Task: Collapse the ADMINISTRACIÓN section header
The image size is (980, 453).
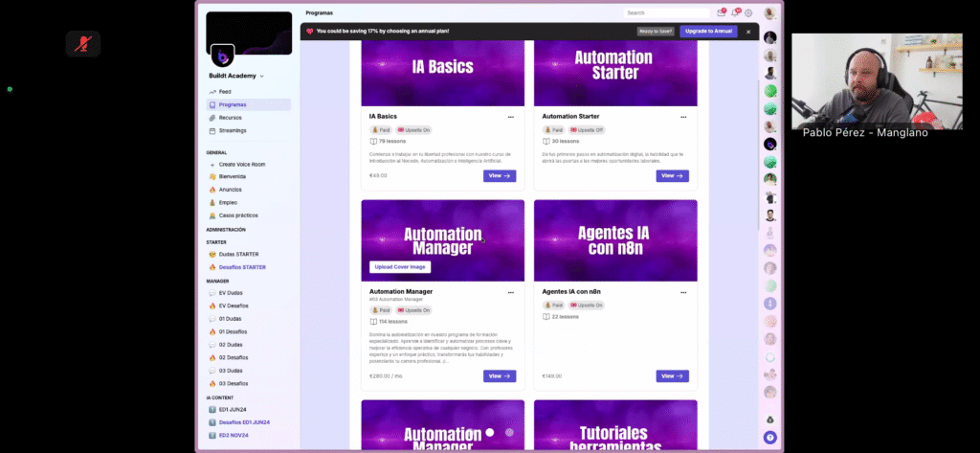Action: 226,230
